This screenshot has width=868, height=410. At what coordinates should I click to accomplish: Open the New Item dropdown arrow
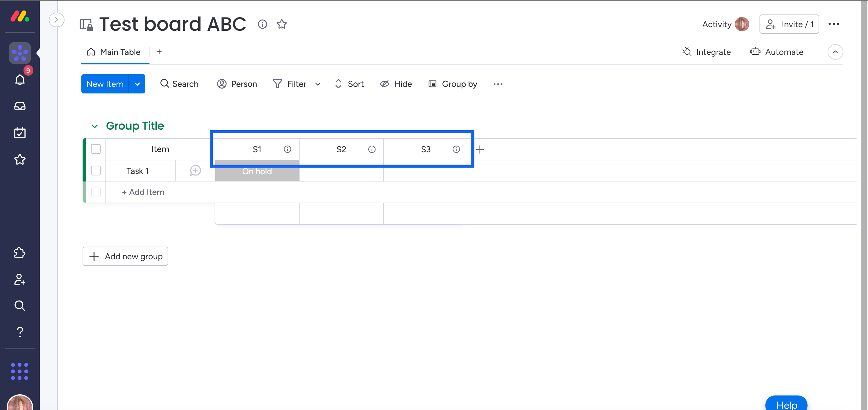pos(137,84)
